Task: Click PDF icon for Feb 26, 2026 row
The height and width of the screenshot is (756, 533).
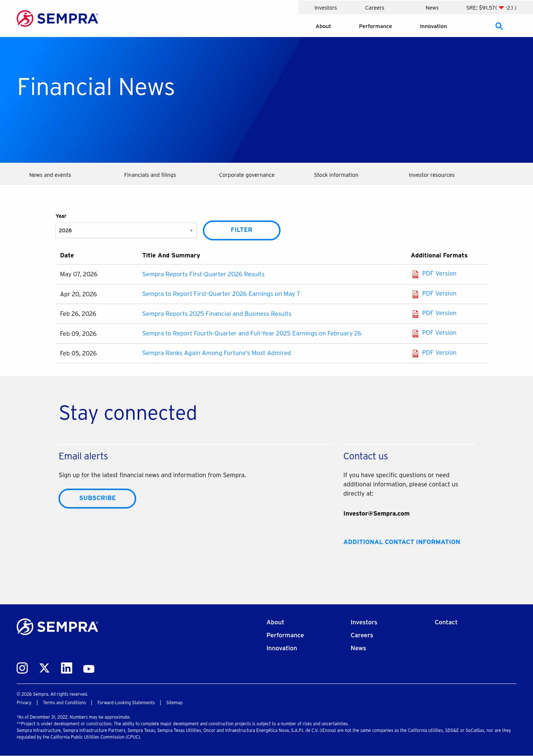Action: 415,314
